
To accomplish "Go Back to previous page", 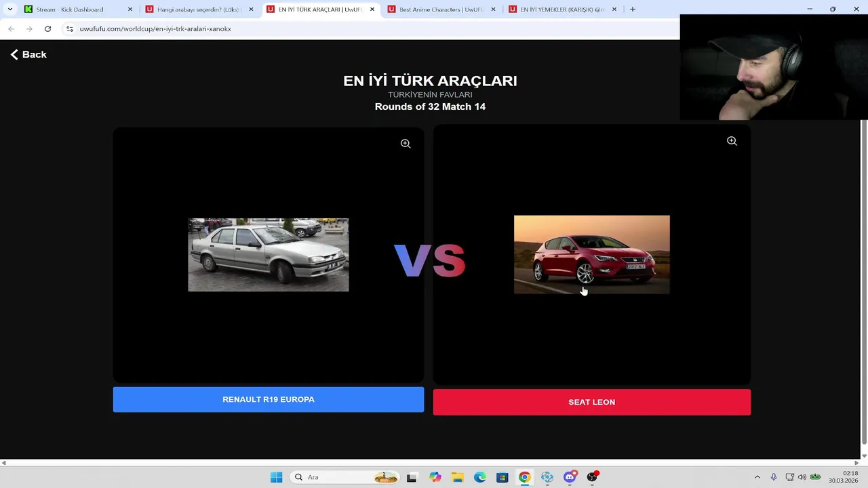I will (x=28, y=54).
